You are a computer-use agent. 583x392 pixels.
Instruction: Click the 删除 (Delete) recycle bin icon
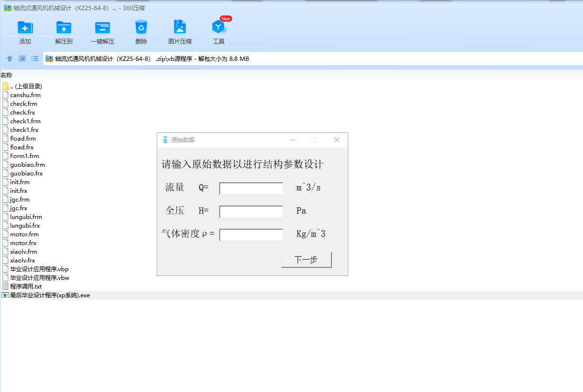(x=141, y=27)
